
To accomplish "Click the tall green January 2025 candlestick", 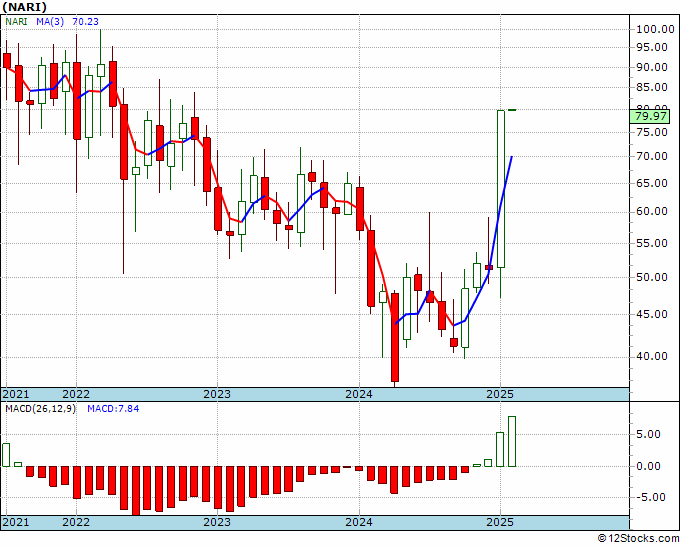I will click(500, 189).
